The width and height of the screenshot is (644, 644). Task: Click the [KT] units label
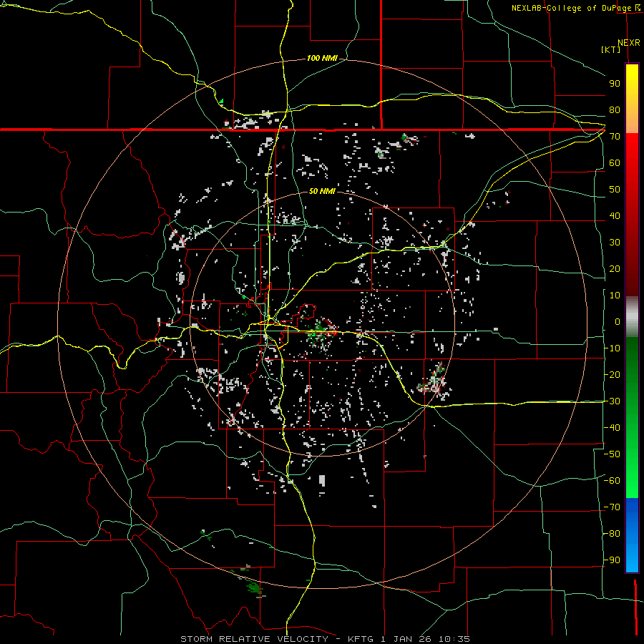(611, 49)
